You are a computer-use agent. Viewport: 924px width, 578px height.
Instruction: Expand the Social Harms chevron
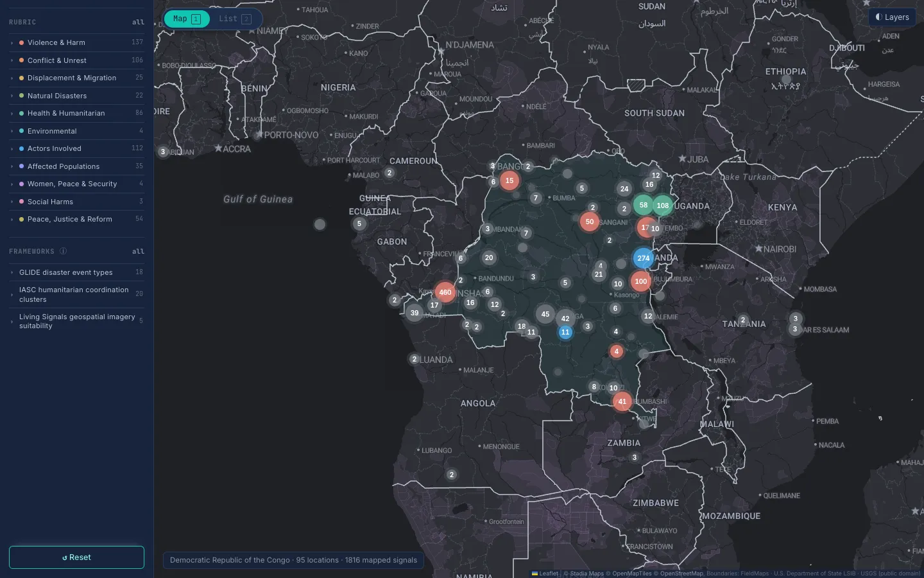(x=12, y=202)
